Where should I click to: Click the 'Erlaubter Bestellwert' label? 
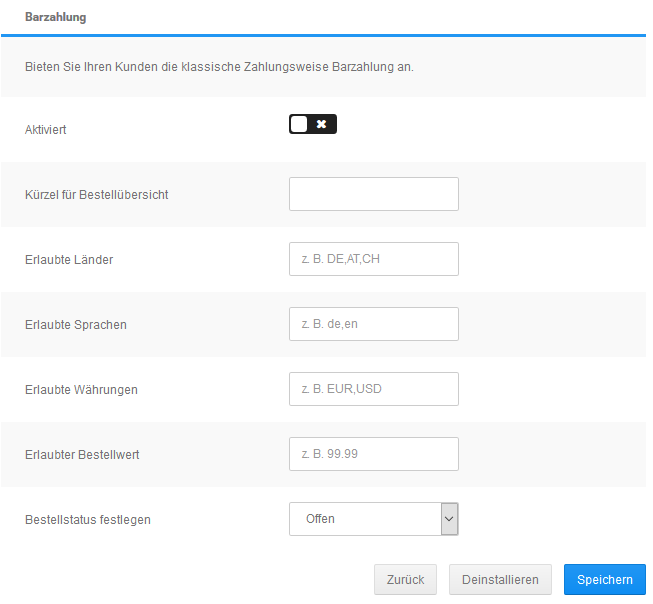tap(82, 455)
